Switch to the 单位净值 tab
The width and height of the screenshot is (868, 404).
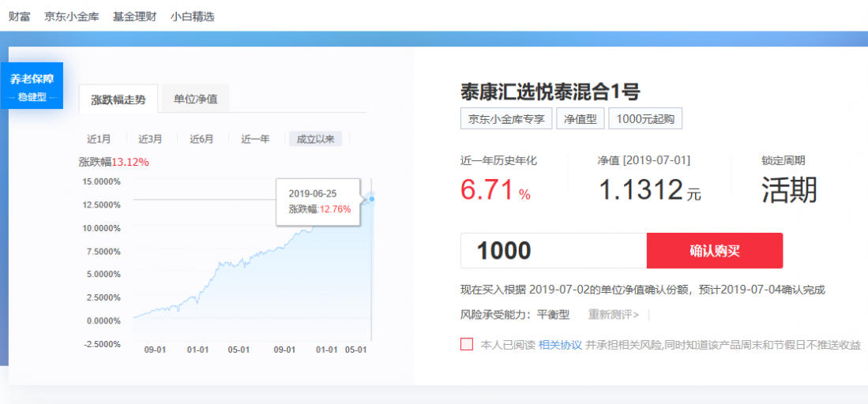(x=195, y=99)
